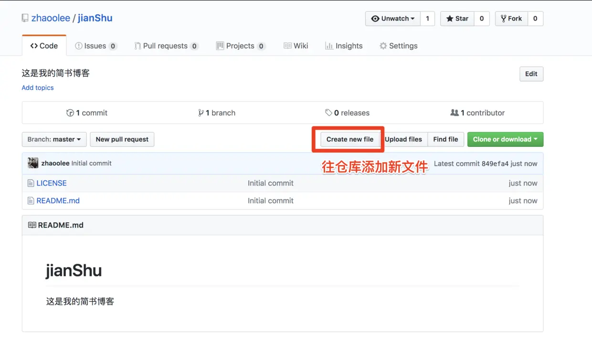This screenshot has height=364, width=592.
Task: Click the README.md file icon in file list
Action: (x=31, y=201)
